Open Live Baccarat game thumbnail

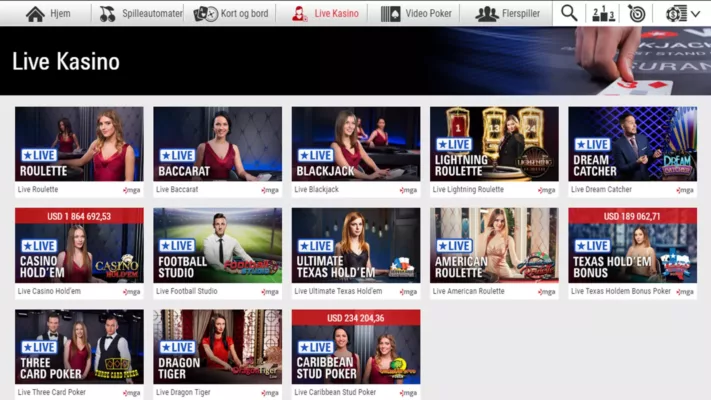coord(218,144)
